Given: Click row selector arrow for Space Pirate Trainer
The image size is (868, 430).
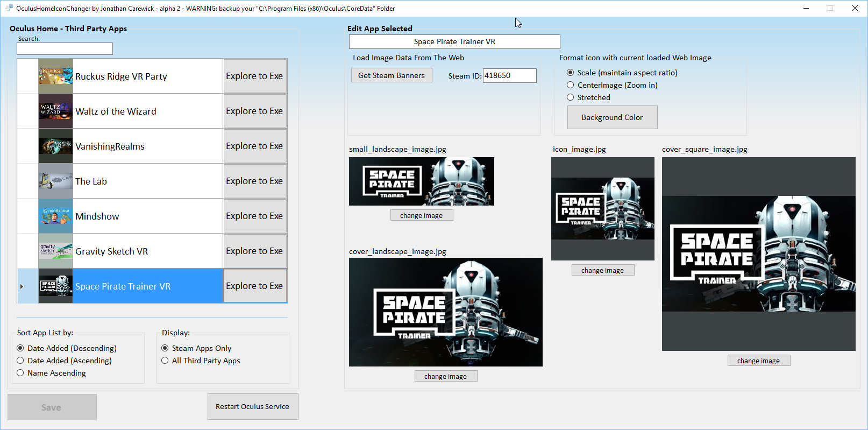Looking at the screenshot, I should pos(22,286).
